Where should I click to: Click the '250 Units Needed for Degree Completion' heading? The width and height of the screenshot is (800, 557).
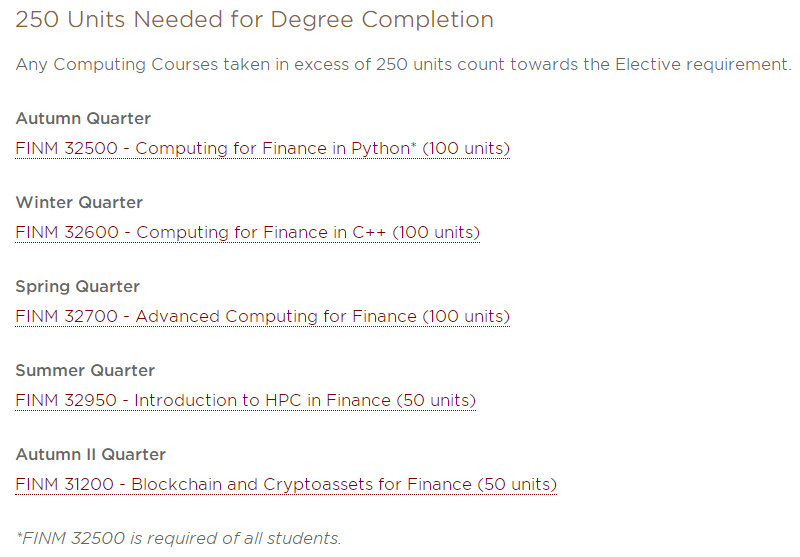point(255,20)
